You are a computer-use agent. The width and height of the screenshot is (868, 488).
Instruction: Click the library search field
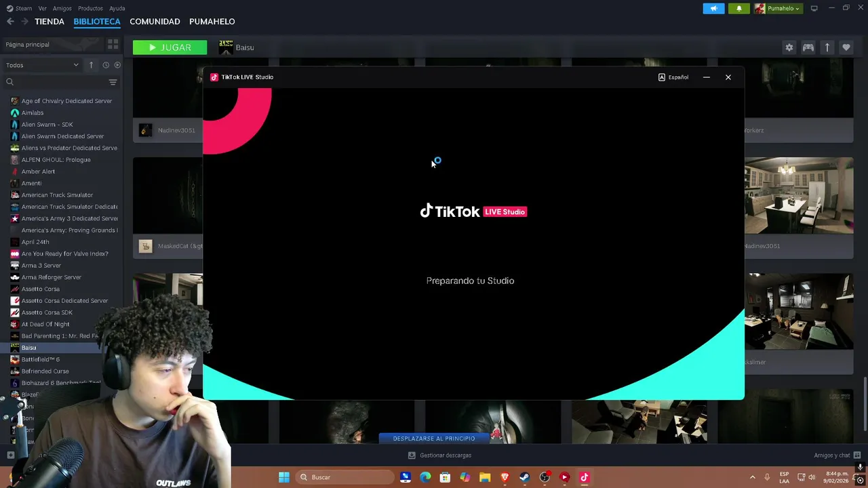point(54,82)
